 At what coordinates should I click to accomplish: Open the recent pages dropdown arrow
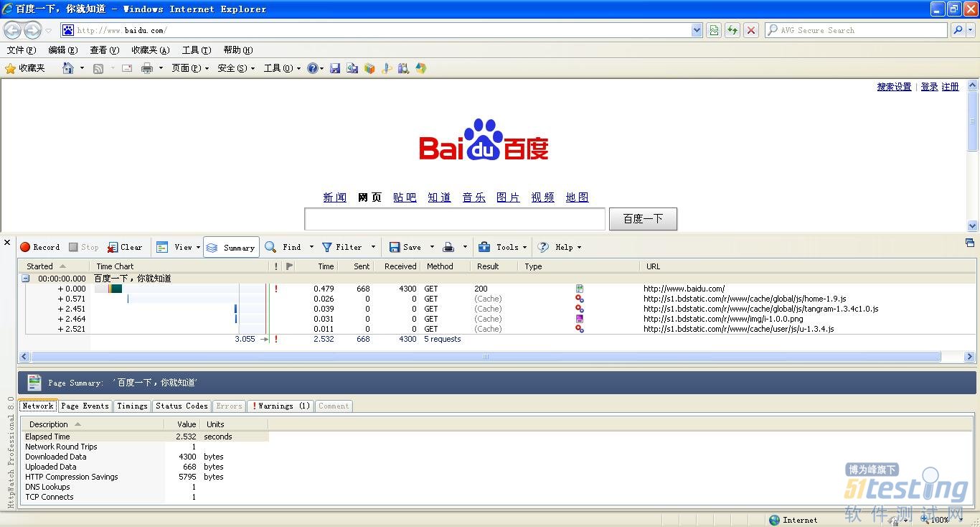coord(49,30)
